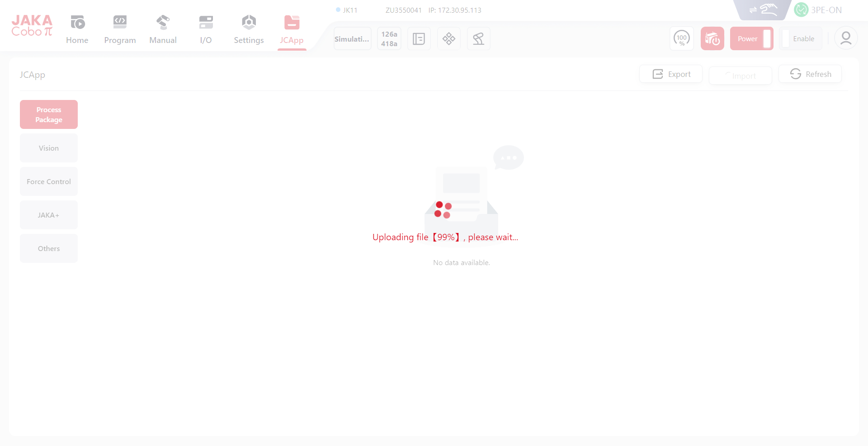Click the Export button
Image resolution: width=868 pixels, height=446 pixels.
pos(671,74)
